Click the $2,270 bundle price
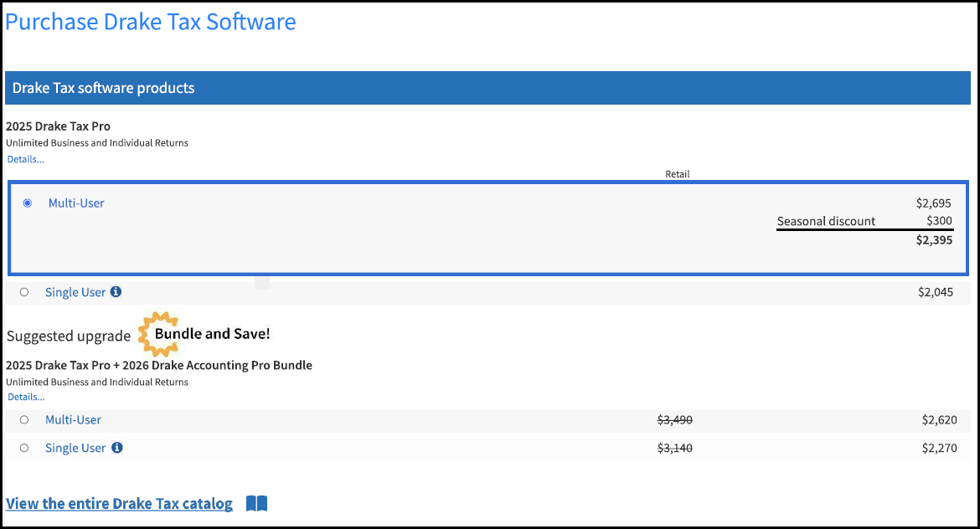The height and width of the screenshot is (529, 980). pos(939,448)
